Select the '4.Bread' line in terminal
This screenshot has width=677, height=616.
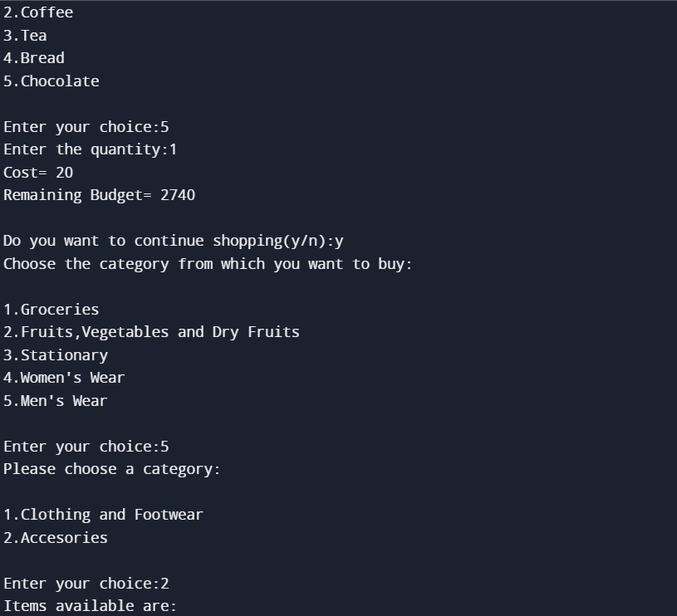[34, 58]
